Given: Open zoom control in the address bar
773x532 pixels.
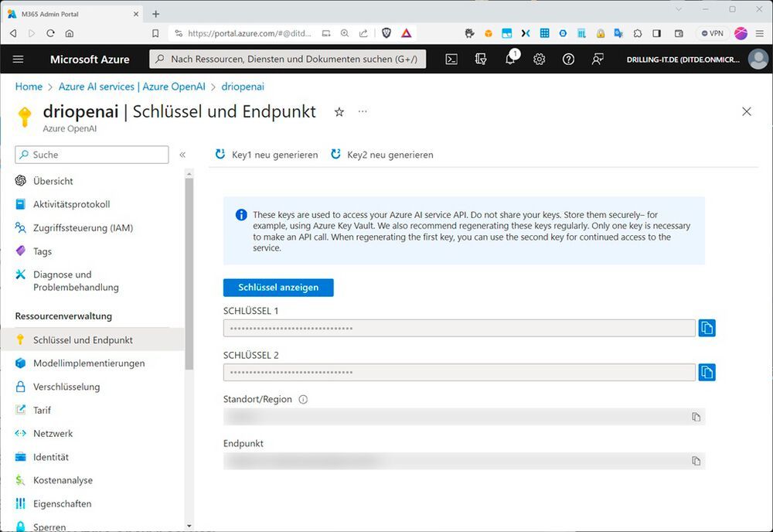Looking at the screenshot, I should [345, 33].
